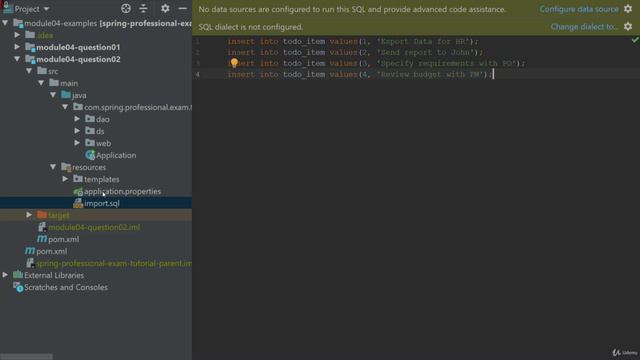This screenshot has height=360, width=640.
Task: Click line 2 insert statement in editor
Action: [355, 52]
